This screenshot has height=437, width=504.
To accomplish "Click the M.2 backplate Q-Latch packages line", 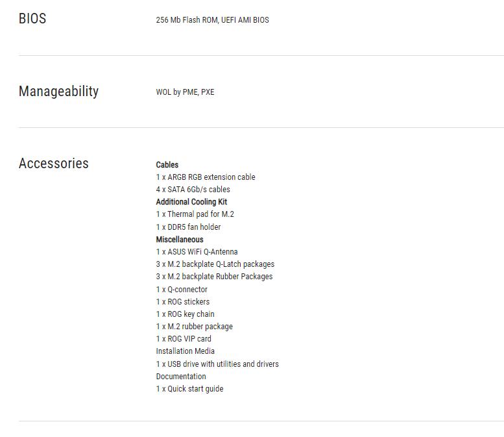I will (x=215, y=264).
